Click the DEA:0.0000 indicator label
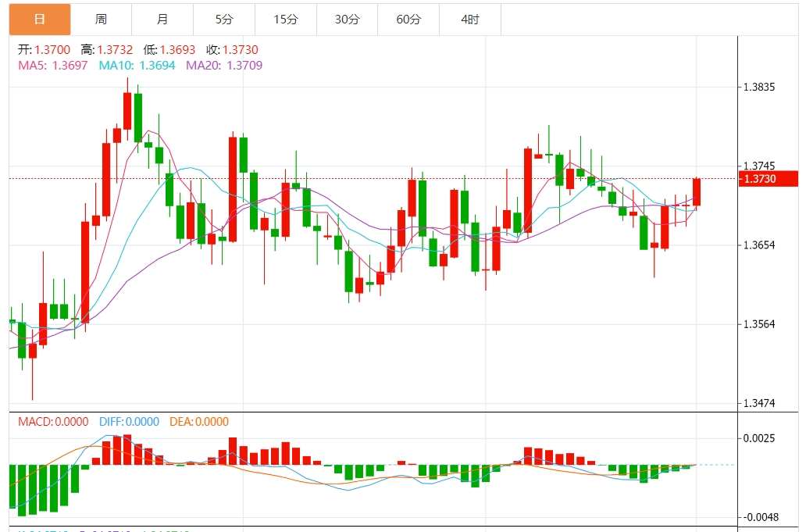806x532 pixels. (x=199, y=422)
